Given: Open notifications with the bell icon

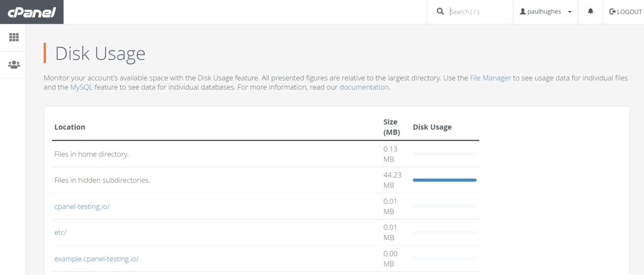Looking at the screenshot, I should (590, 11).
